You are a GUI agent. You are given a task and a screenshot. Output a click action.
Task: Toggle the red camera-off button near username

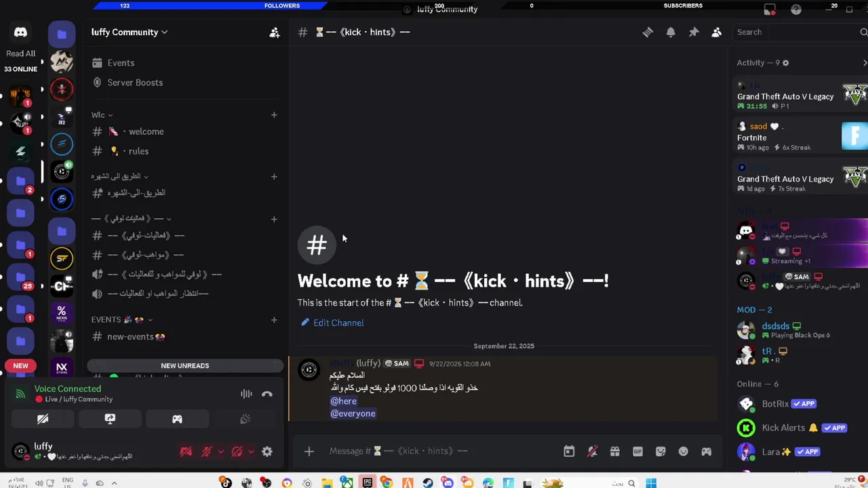[x=186, y=451]
